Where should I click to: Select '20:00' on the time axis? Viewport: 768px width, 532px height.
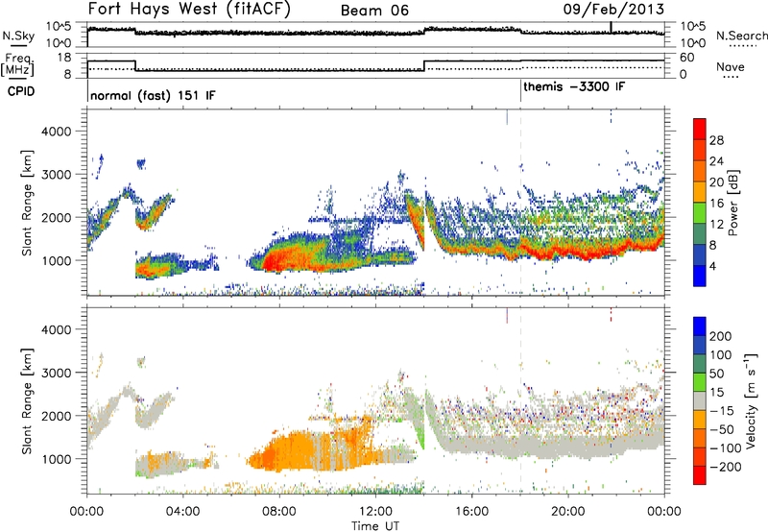coord(568,512)
